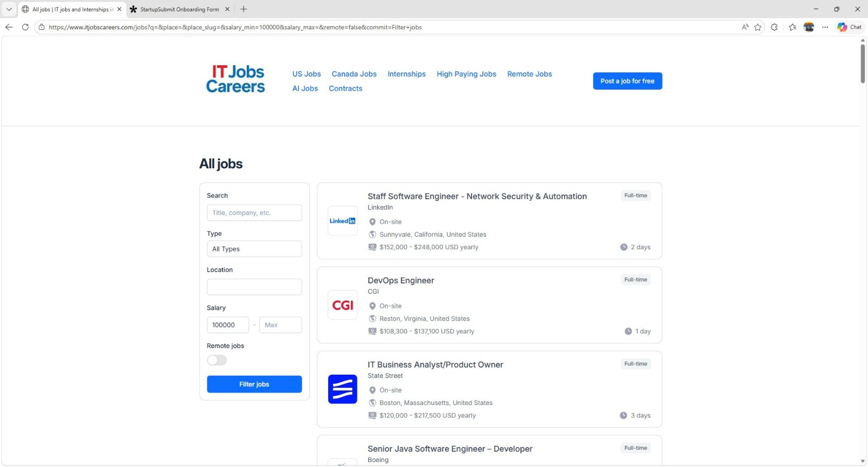Click the LinkedIn company logo
The width and height of the screenshot is (868, 467).
[x=342, y=221]
